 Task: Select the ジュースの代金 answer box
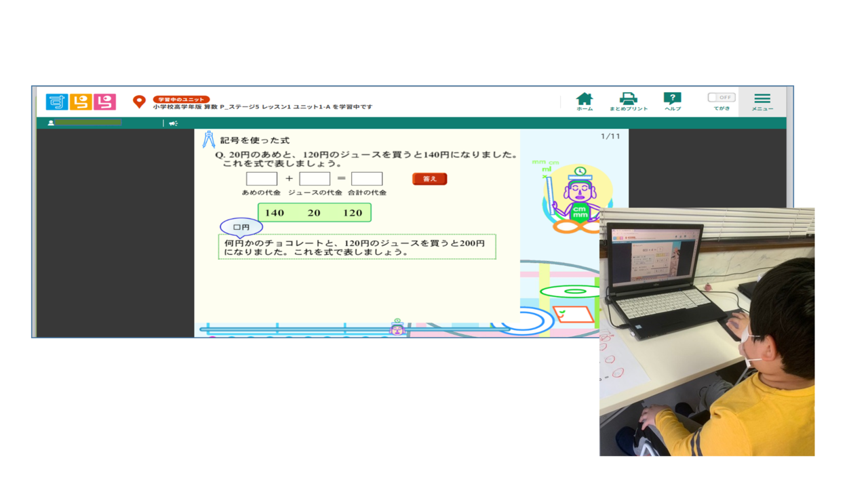pyautogui.click(x=315, y=178)
